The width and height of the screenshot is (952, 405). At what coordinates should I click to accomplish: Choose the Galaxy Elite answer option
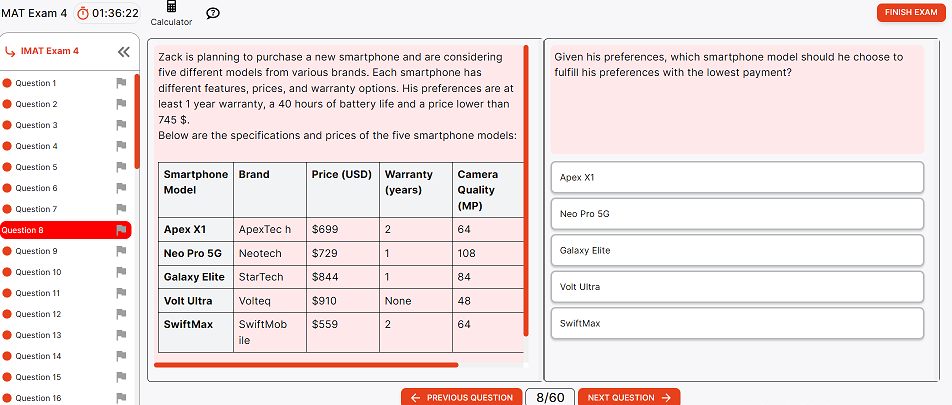[737, 250]
